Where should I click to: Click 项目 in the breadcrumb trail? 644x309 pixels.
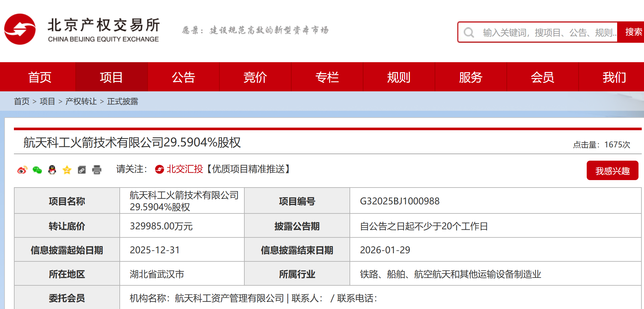tap(47, 101)
